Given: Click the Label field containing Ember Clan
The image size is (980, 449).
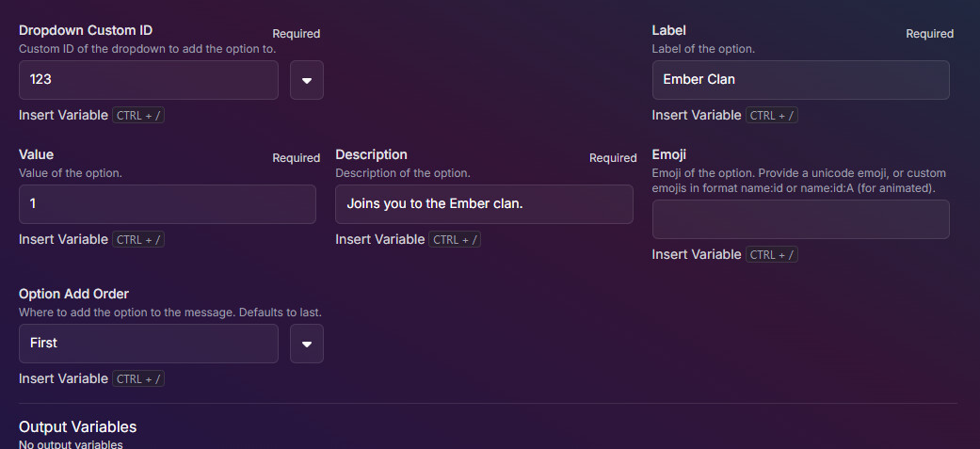Looking at the screenshot, I should [x=800, y=80].
